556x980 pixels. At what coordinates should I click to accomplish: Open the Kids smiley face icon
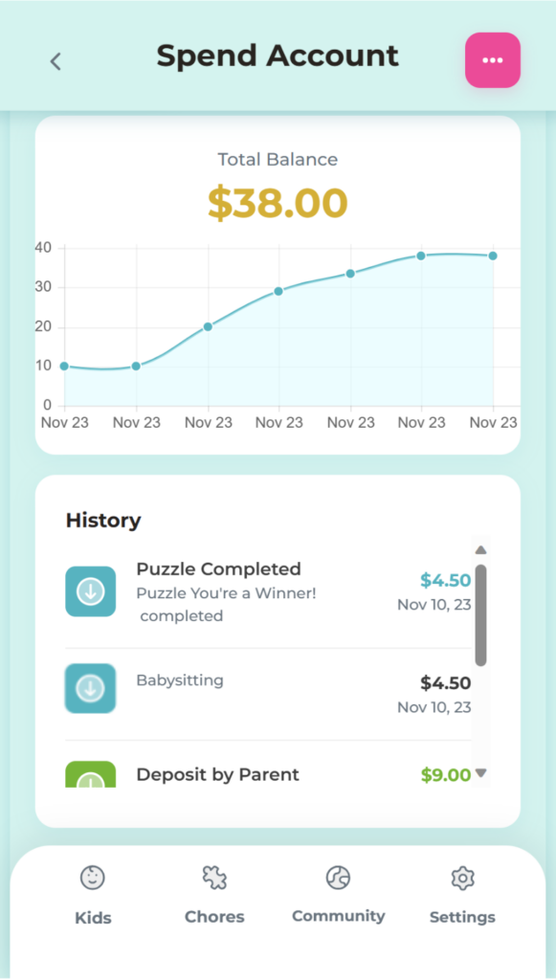click(92, 878)
